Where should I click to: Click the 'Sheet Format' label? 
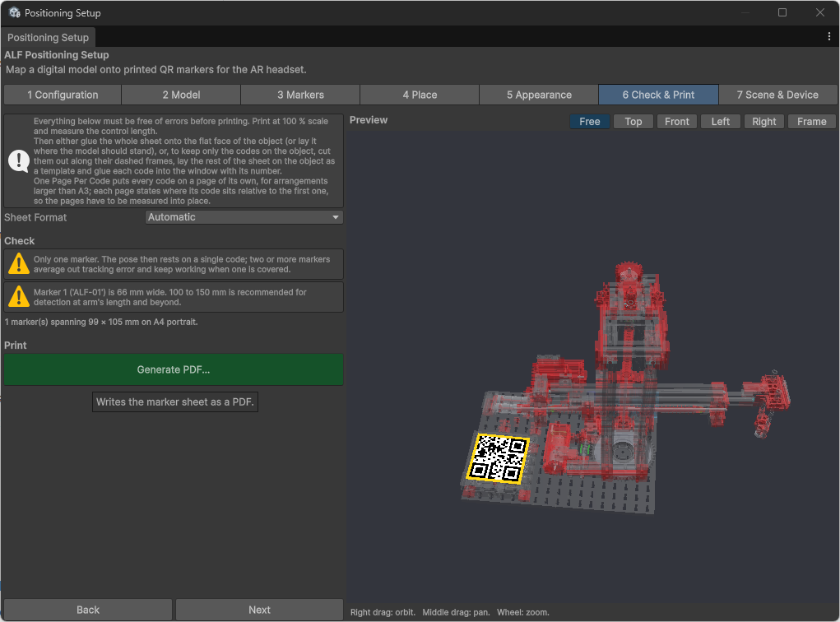pos(35,217)
